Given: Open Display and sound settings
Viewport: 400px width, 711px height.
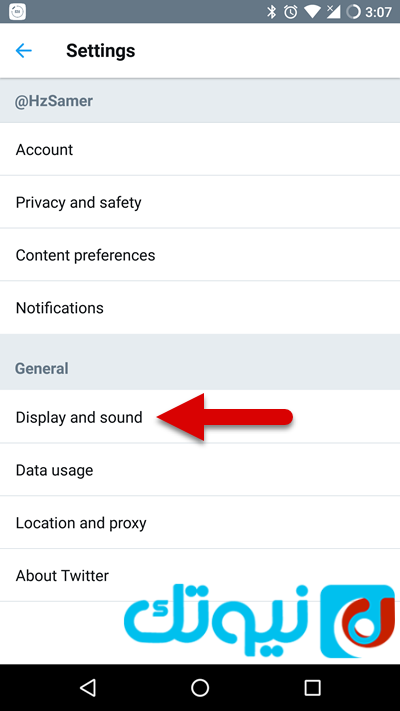Looking at the screenshot, I should pyautogui.click(x=200, y=417).
